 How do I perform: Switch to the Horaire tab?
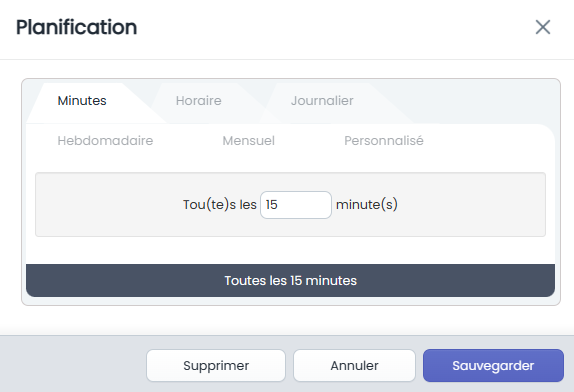[x=198, y=101]
